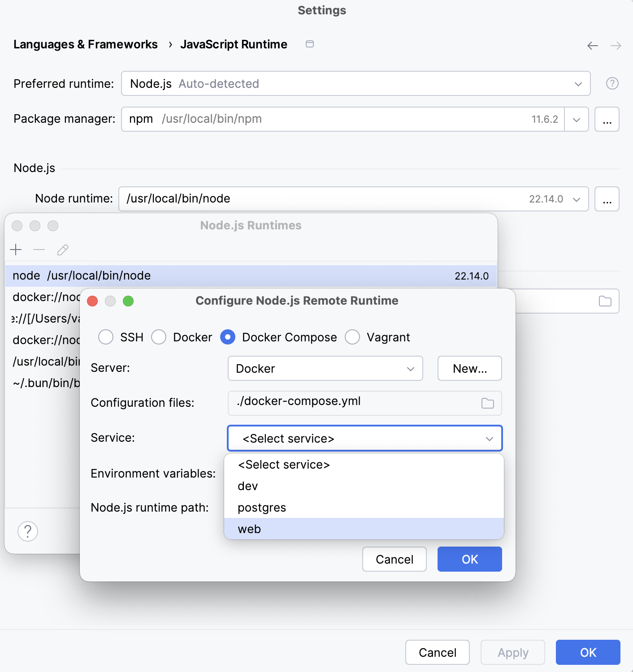Open the Preferred runtime dropdown
The height and width of the screenshot is (672, 633).
[577, 83]
